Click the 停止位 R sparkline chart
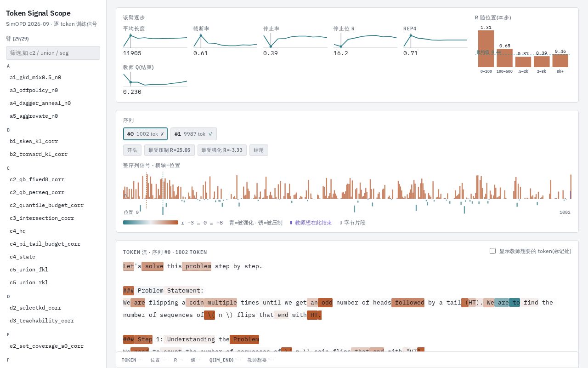 (366, 40)
